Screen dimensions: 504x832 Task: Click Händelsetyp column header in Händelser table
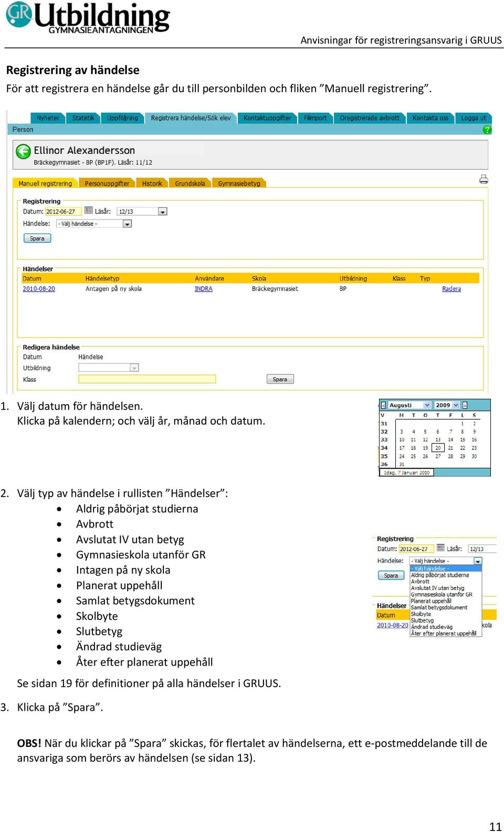[102, 279]
